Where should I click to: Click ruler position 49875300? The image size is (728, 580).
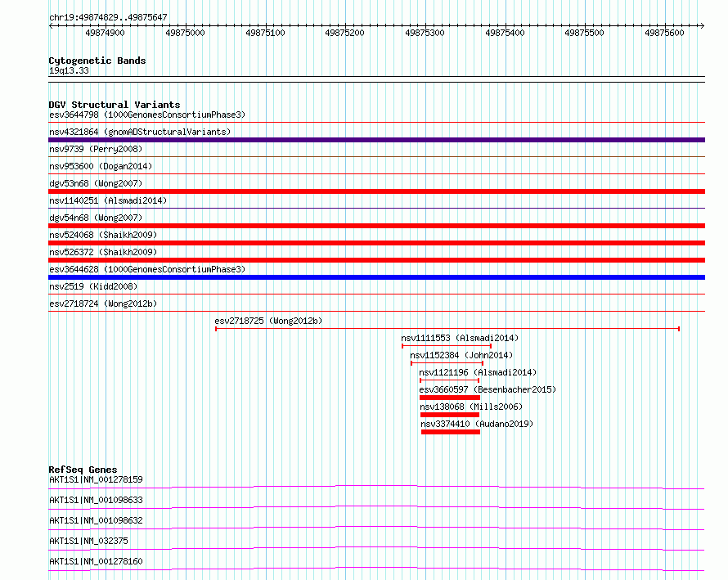tap(425, 33)
